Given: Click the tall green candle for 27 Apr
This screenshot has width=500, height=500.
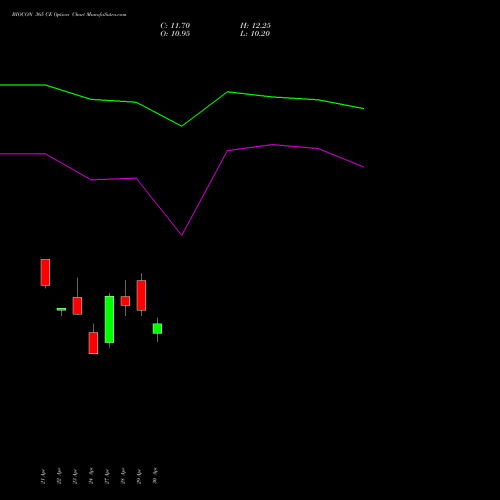Looking at the screenshot, I should pos(109,319).
